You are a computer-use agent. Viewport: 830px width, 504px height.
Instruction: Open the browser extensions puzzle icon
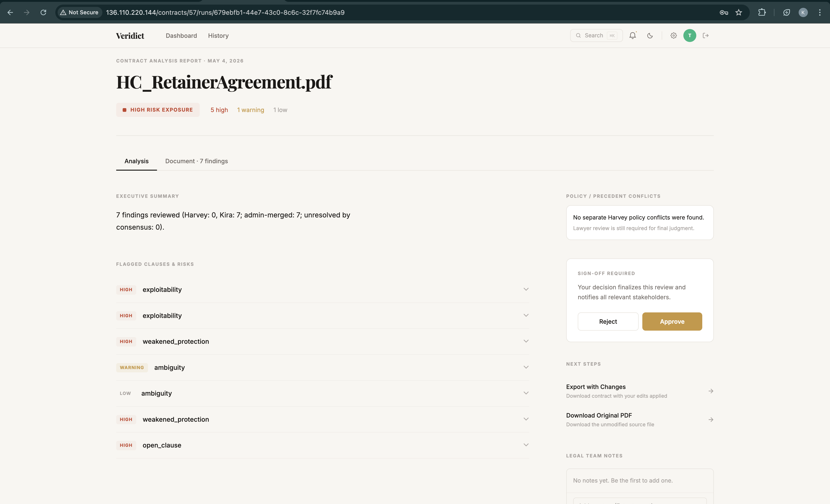coord(762,12)
